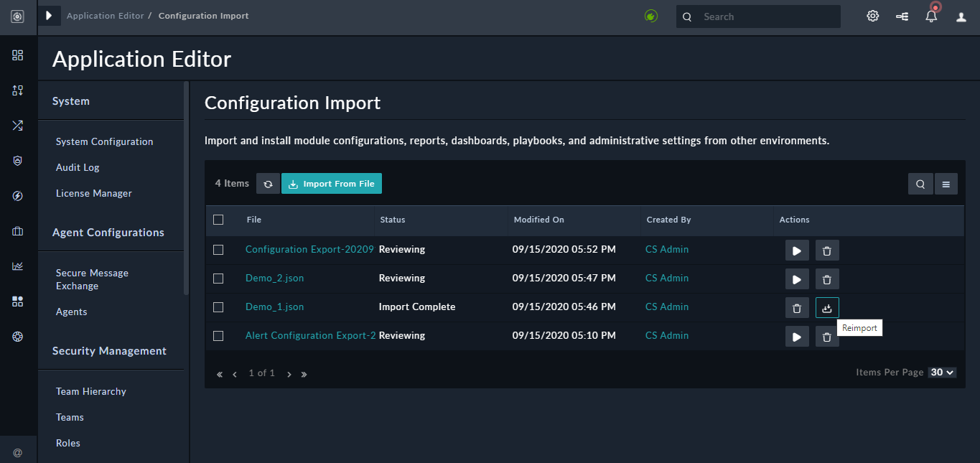Image resolution: width=980 pixels, height=463 pixels.
Task: Click the shield security icon in the sidebar
Action: coord(17,161)
